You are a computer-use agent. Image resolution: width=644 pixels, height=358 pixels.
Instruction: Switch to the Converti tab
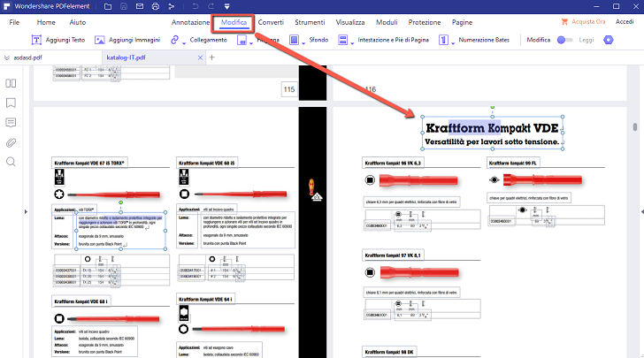(271, 22)
